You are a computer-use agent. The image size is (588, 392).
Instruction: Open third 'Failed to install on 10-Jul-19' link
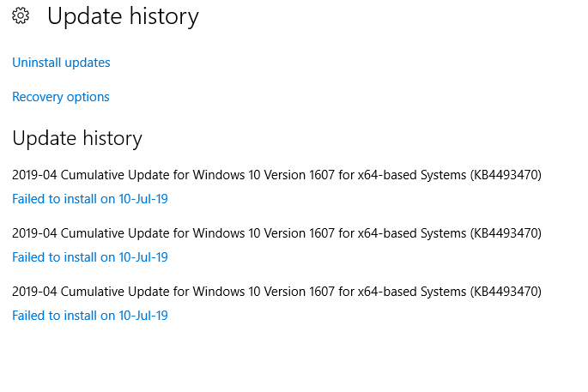[89, 316]
